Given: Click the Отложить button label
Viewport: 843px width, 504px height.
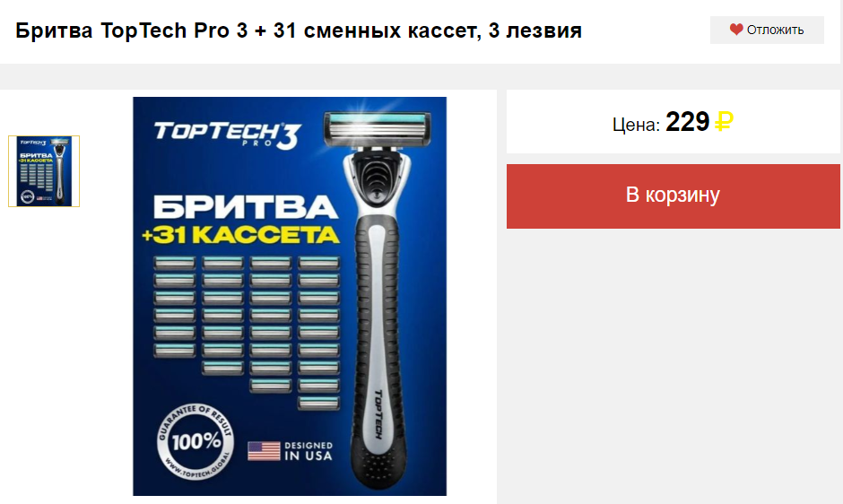Looking at the screenshot, I should pyautogui.click(x=775, y=30).
